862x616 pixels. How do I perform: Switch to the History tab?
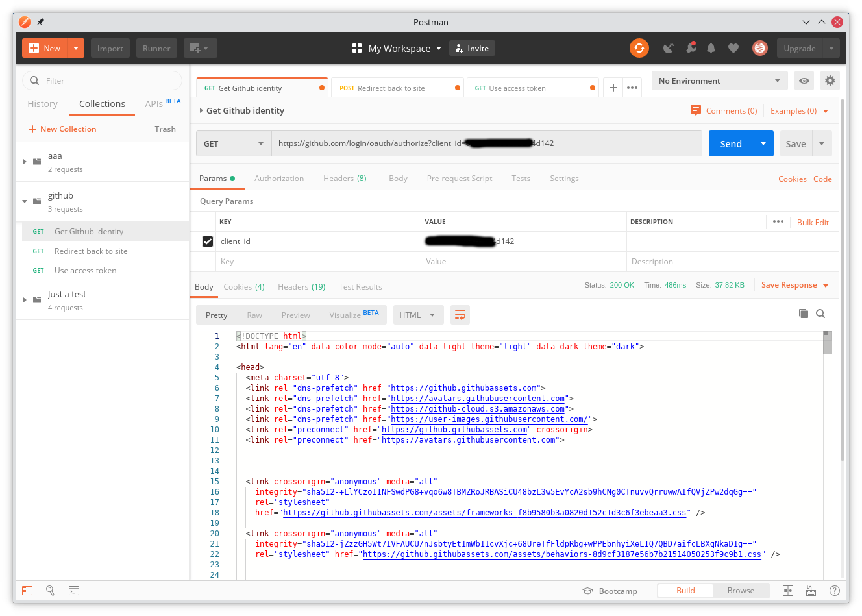tap(43, 104)
